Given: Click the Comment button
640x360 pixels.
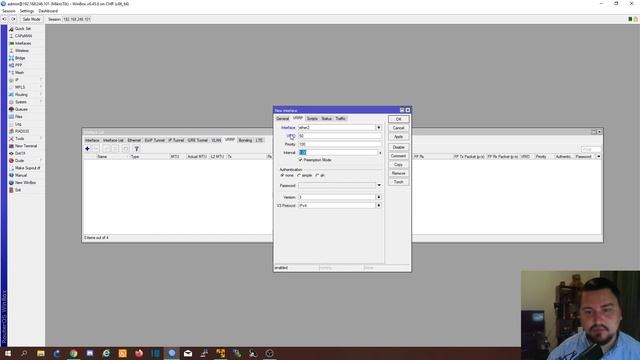Looking at the screenshot, I should click(398, 156).
